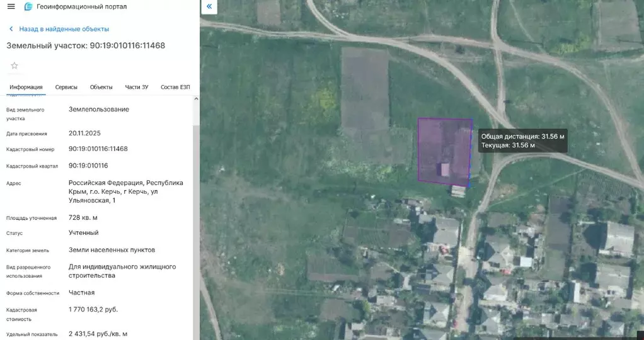The width and height of the screenshot is (644, 340).
Task: Click the scrollbar up arrow in info panel
Action: point(195,99)
